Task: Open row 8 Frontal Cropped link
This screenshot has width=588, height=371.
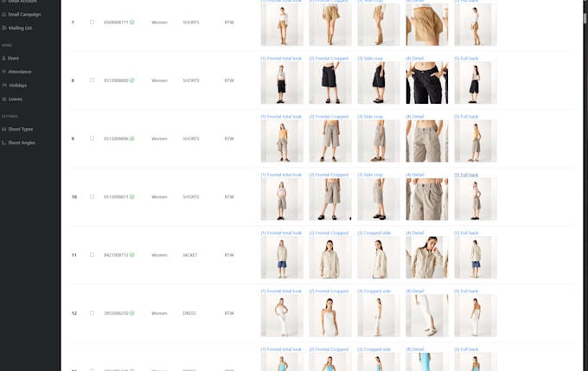Action: pyautogui.click(x=329, y=59)
